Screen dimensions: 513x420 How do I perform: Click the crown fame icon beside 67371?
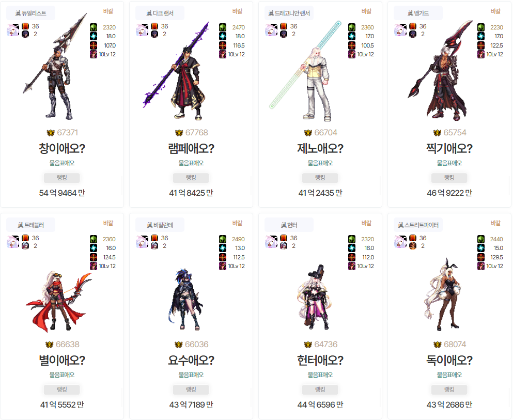tap(51, 133)
